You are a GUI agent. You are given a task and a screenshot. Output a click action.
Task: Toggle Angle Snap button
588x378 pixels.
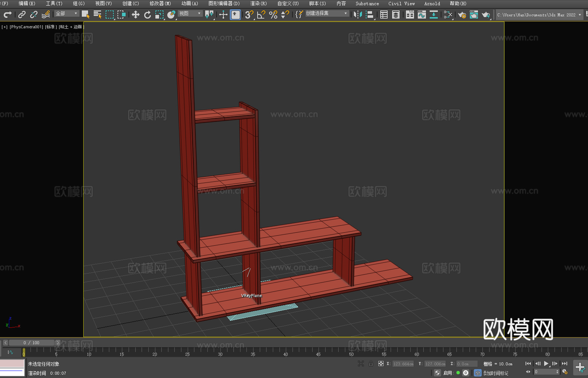pyautogui.click(x=261, y=14)
